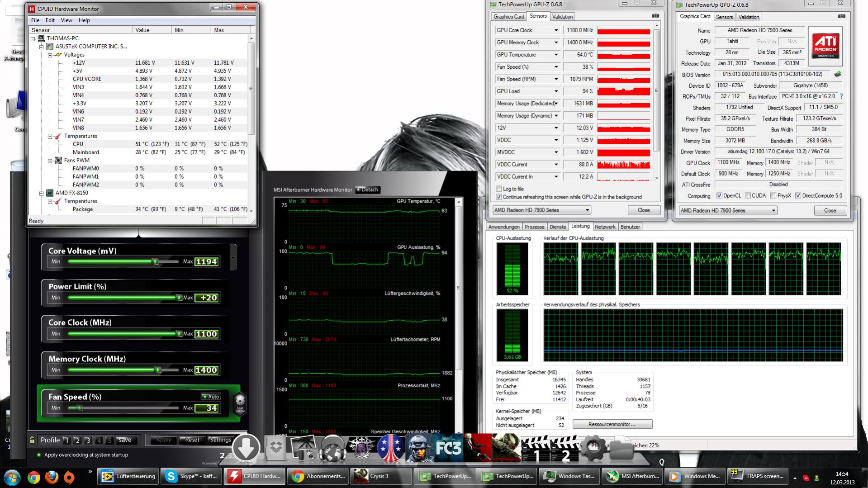
Task: Open Crysis 3 taskbar button
Action: [381, 476]
